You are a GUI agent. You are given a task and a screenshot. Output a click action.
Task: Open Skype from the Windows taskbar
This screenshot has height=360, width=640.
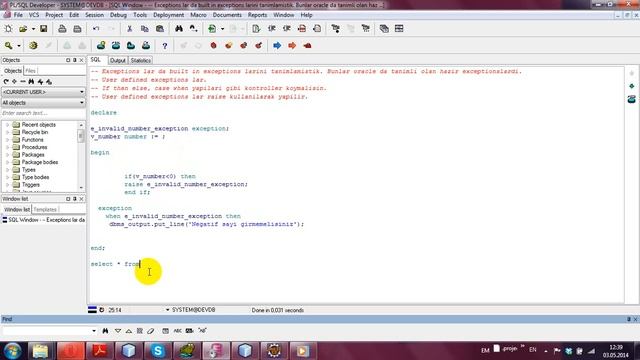coord(158,351)
